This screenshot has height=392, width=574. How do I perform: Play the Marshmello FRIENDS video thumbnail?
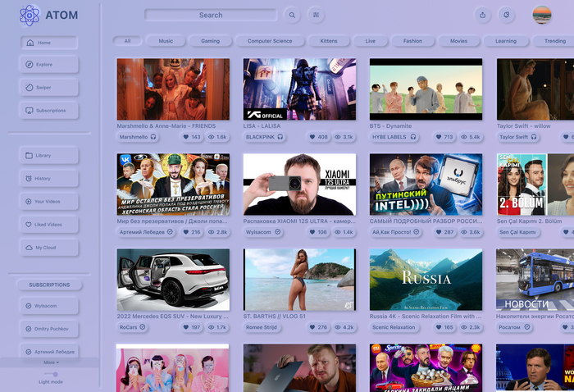(x=173, y=89)
